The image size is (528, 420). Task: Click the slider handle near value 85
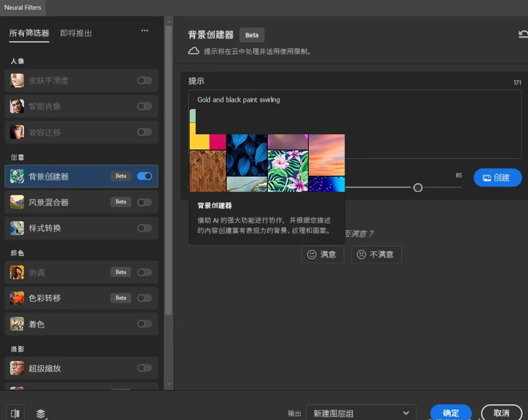point(418,188)
